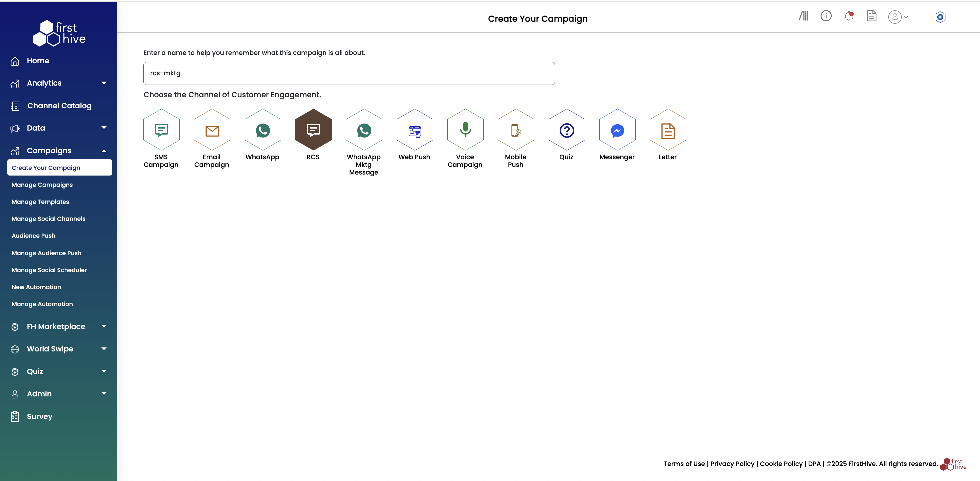
Task: Click the document icon in header
Action: click(871, 16)
